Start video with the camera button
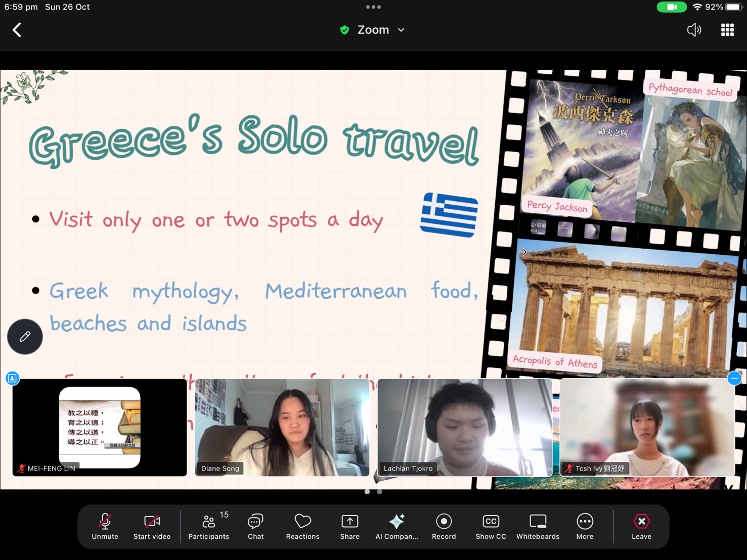747x560 pixels. [x=152, y=526]
